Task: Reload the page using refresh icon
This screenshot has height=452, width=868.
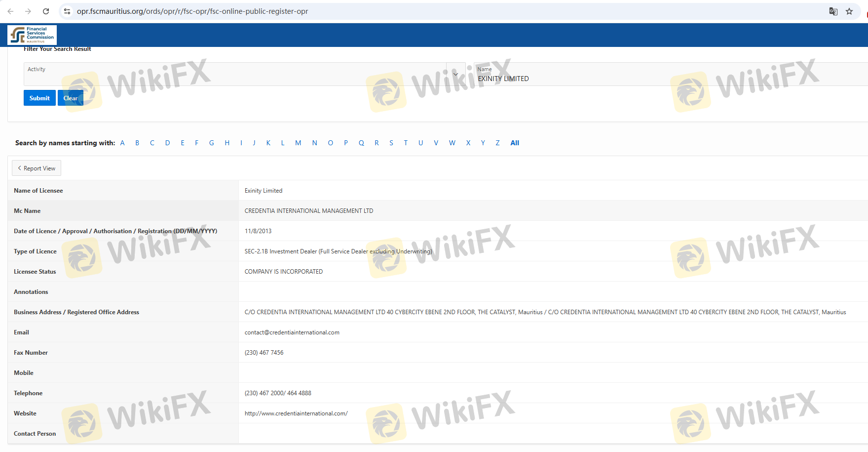Action: tap(46, 11)
